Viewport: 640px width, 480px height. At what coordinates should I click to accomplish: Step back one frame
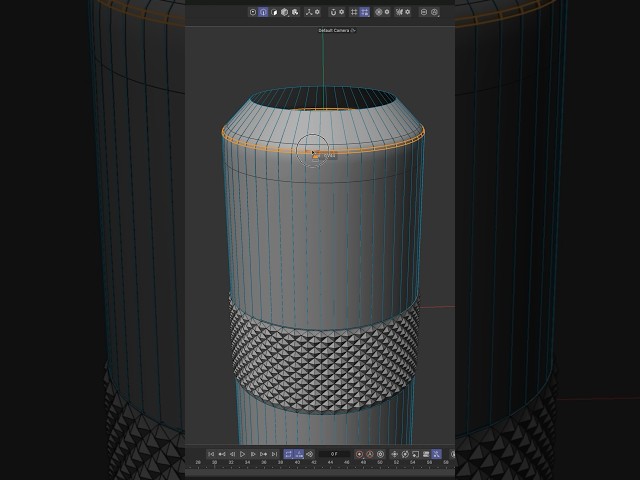[232, 454]
